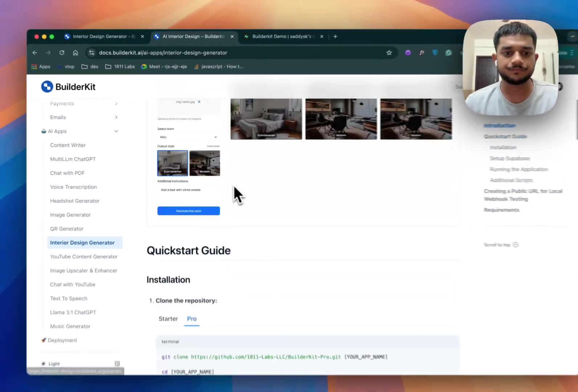Open Voice Transcription docs page

[x=73, y=187]
